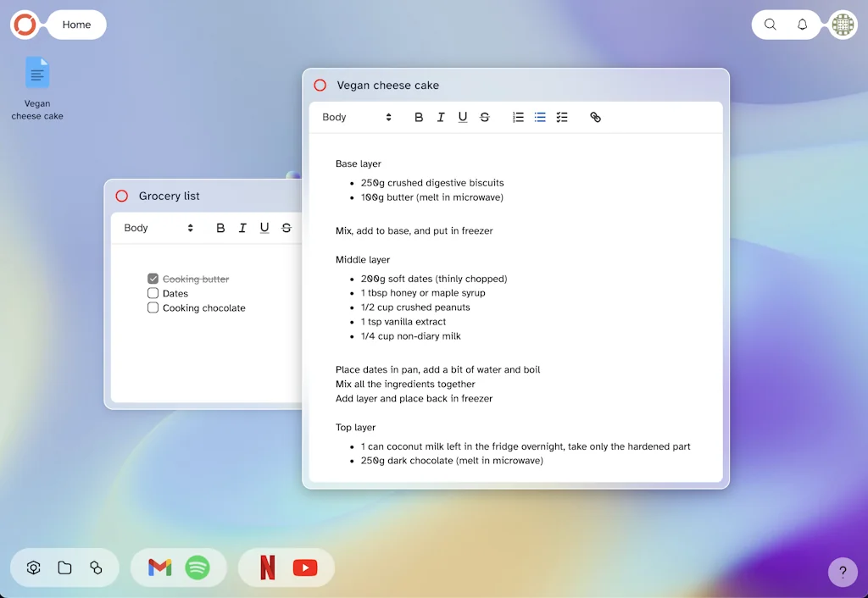
Task: Tick the Cooking chocolate checkbox
Action: [153, 307]
